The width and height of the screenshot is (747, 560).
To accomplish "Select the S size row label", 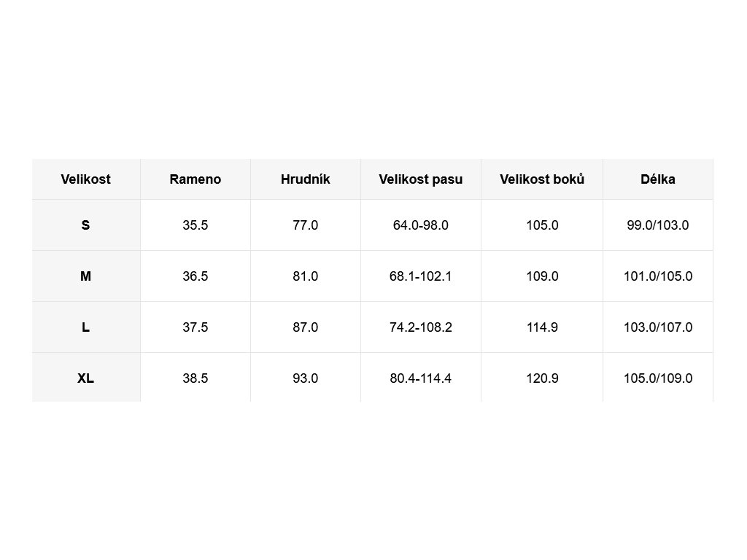I will click(86, 225).
